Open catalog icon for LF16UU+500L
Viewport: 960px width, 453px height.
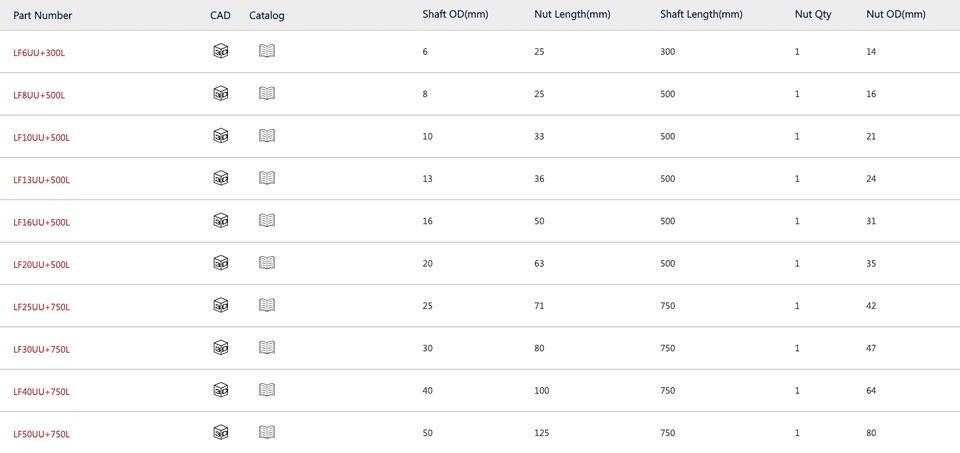click(267, 220)
